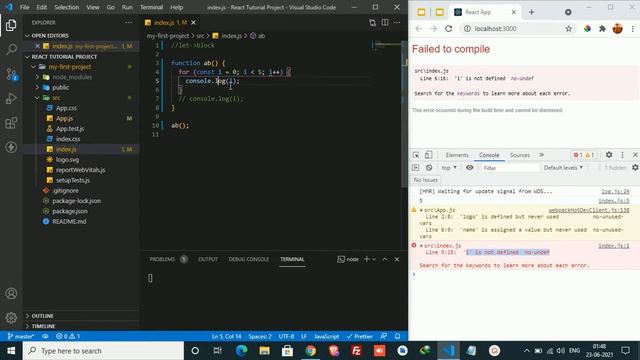Open the Explorer view in activity bar
The height and width of the screenshot is (360, 640).
[11, 25]
